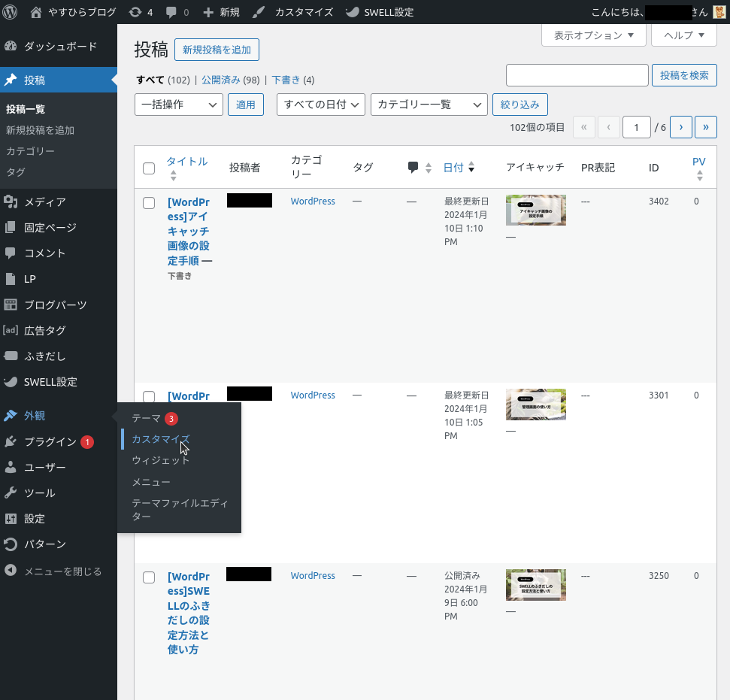Click the 固定ページ pages icon
The image size is (730, 700).
pyautogui.click(x=11, y=227)
